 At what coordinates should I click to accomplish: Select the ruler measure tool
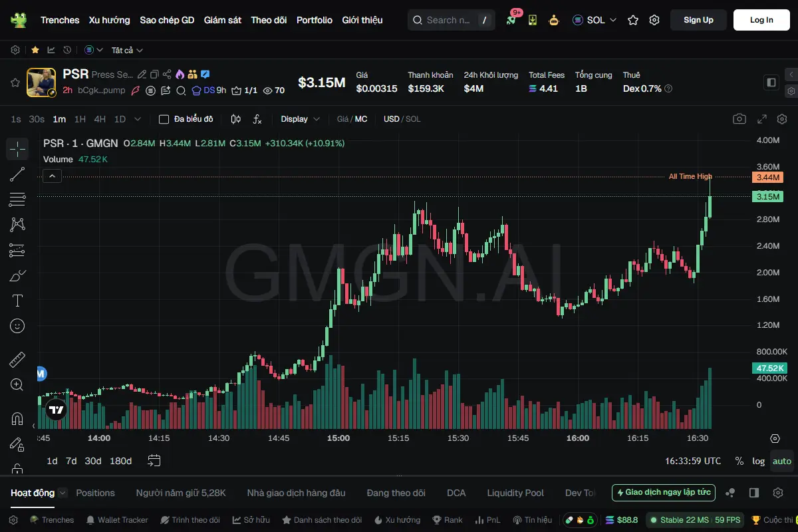[x=17, y=360]
